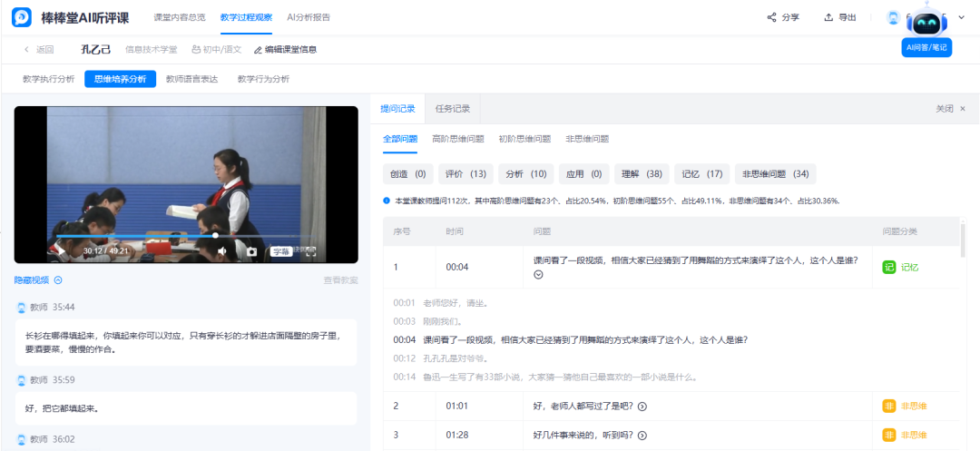Filter by 高阶思维问题
Viewport: 980px width, 451px height.
[x=458, y=140]
